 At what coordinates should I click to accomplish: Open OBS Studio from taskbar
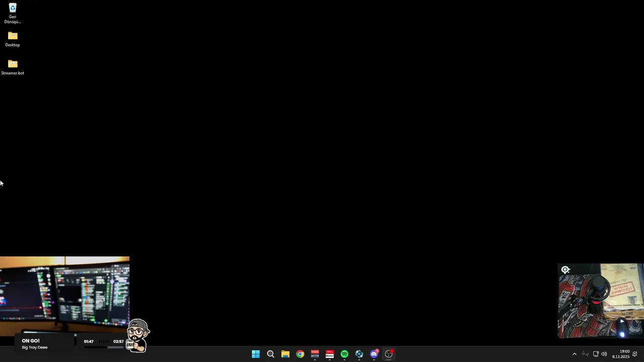point(389,354)
